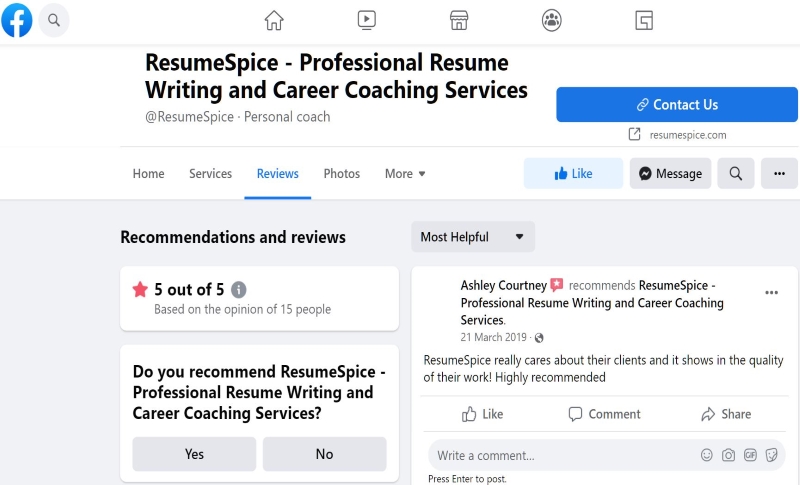Open the Gaming icon in top bar
800x485 pixels.
(644, 20)
